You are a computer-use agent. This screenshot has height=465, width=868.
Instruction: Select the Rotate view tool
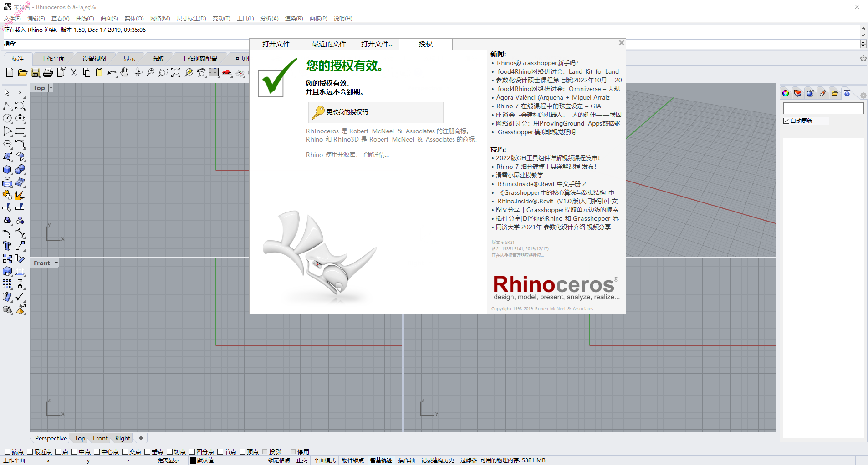point(138,72)
